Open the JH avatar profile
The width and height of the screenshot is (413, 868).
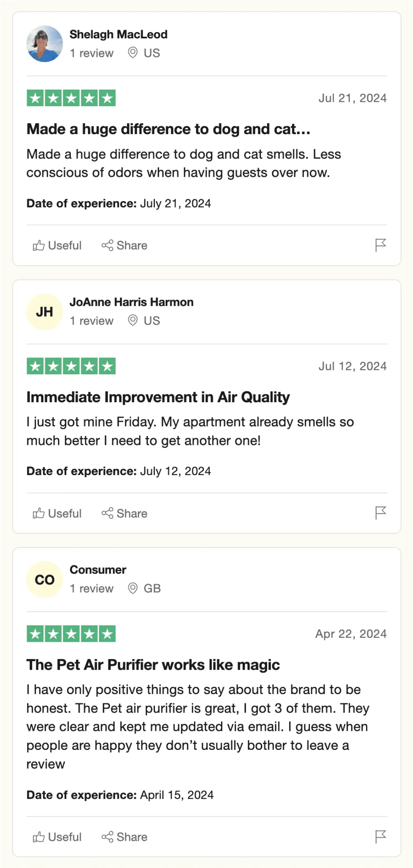45,312
